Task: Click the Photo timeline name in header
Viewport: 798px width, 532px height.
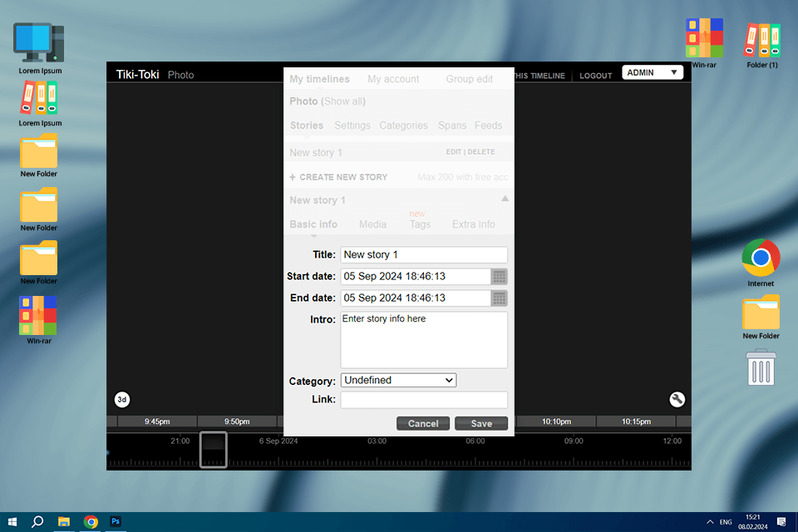Action: tap(180, 75)
